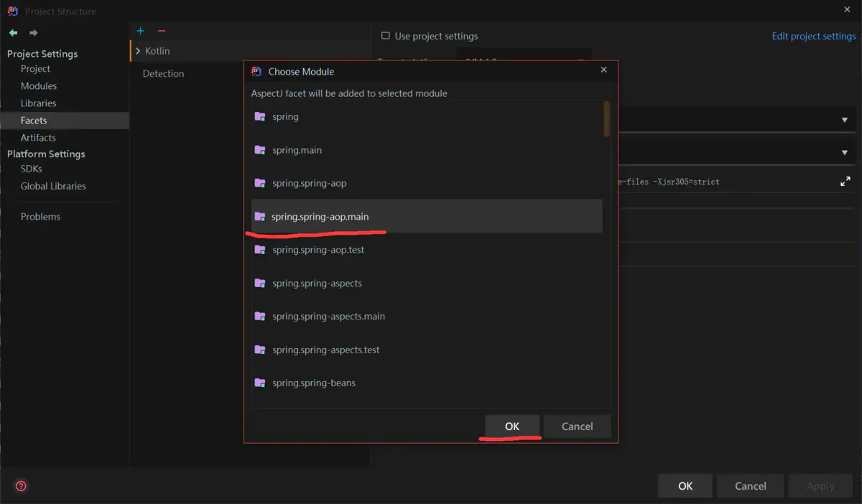Open the second dropdown arrow on right panel

coord(844,152)
